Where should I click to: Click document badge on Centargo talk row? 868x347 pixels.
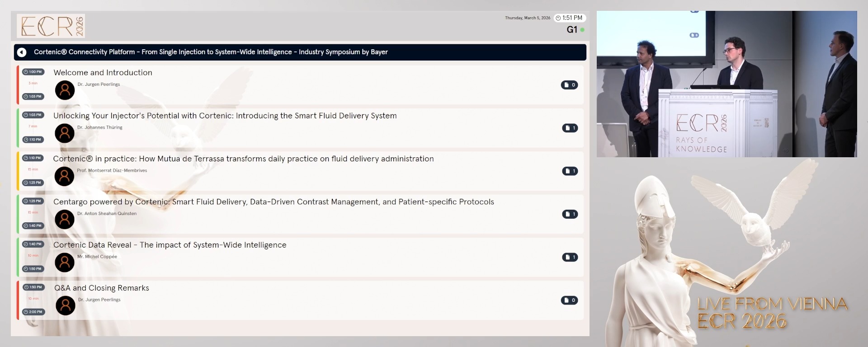click(x=570, y=214)
